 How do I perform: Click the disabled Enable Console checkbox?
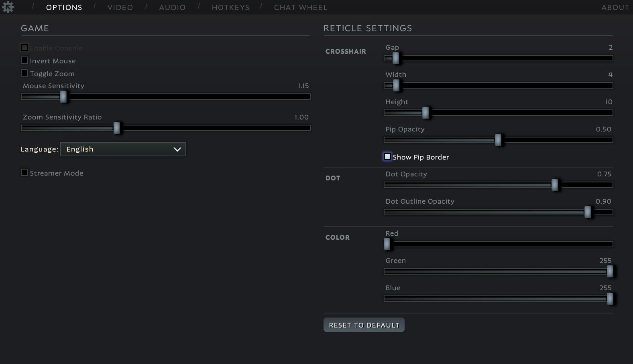coord(24,47)
